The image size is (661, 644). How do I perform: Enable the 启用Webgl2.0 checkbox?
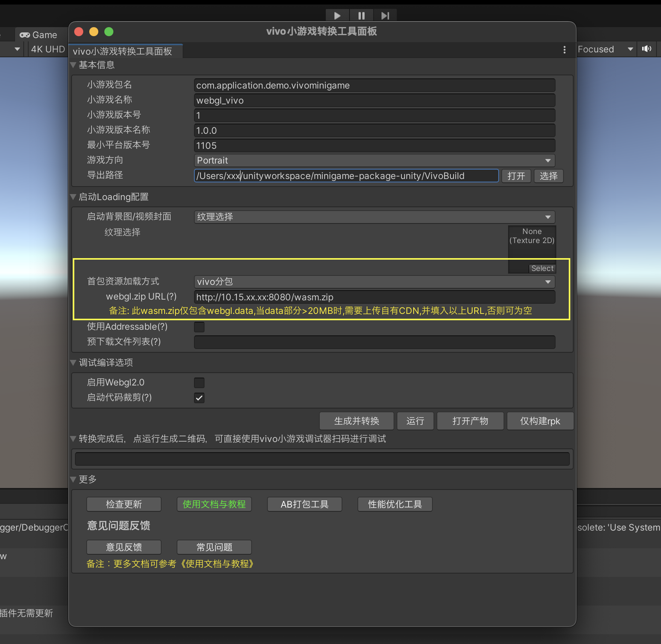pyautogui.click(x=199, y=383)
